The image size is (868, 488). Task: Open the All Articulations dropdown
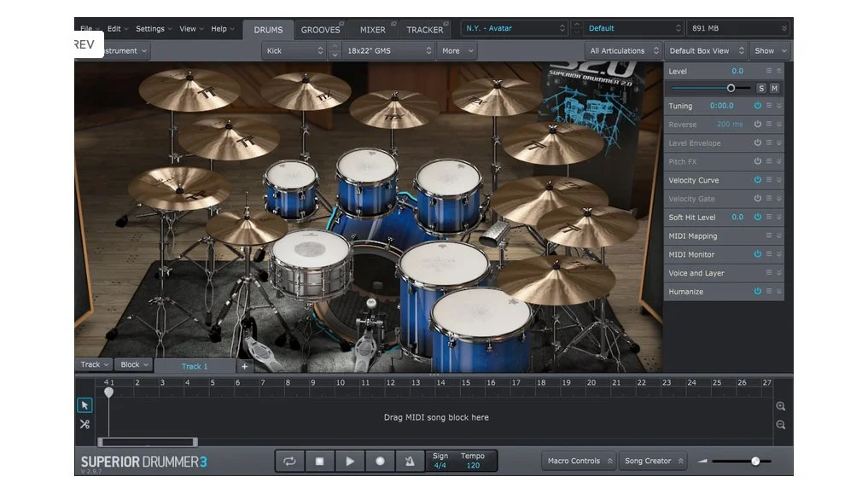[x=624, y=51]
